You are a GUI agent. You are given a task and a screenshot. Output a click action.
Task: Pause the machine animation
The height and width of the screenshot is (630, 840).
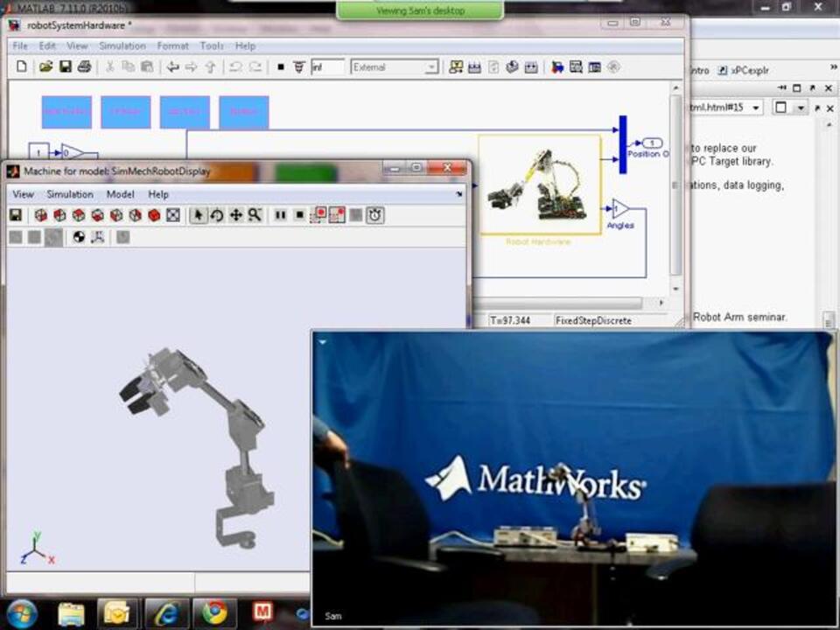pyautogui.click(x=280, y=215)
